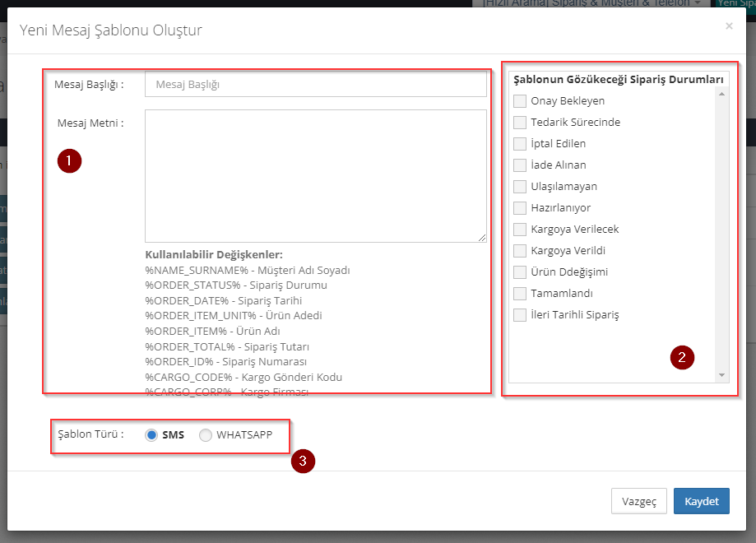The height and width of the screenshot is (543, 756).
Task: Select the İleri Tarihli Sipariş checkbox
Action: click(520, 315)
